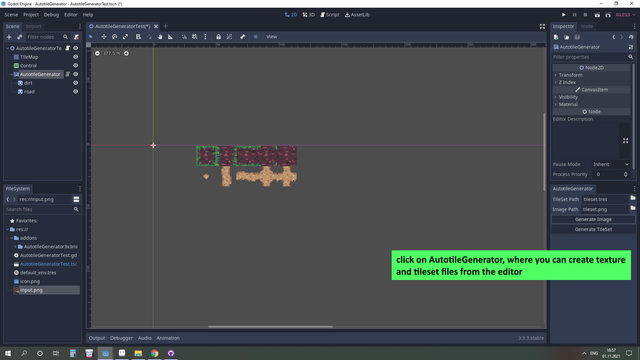Open snapping options three-dot menu
Image resolution: width=640 pixels, height=360 pixels.
(x=205, y=37)
